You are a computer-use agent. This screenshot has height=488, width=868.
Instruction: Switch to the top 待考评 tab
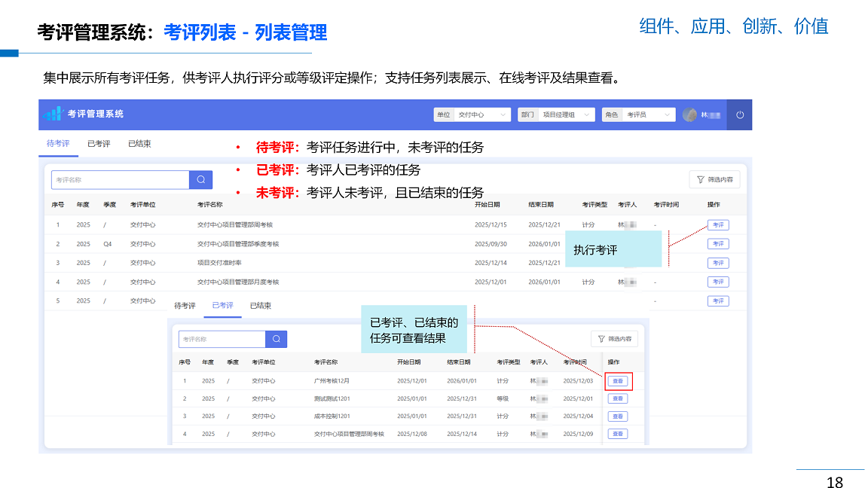click(58, 144)
